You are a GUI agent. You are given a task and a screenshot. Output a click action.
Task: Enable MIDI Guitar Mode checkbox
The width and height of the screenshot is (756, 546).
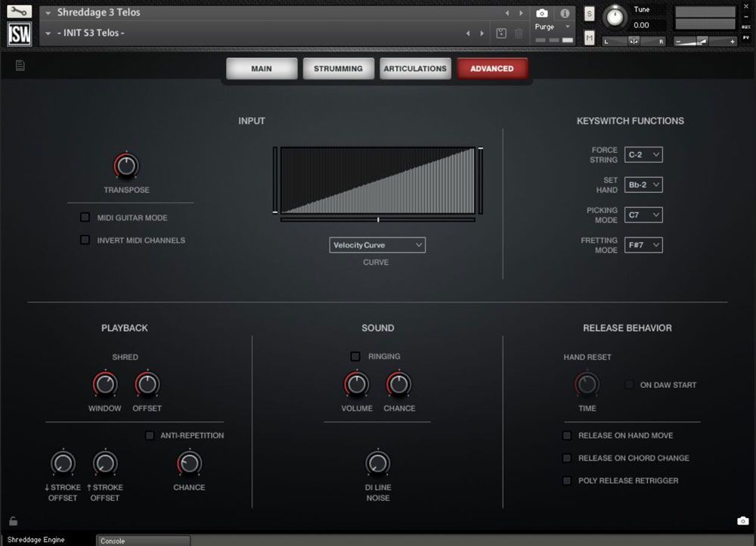pos(85,218)
